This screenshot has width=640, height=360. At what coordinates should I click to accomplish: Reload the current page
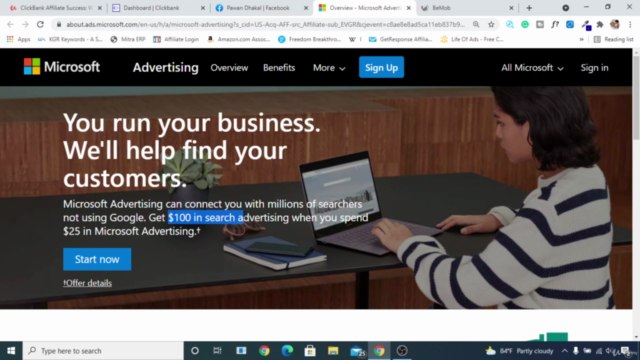coord(40,24)
